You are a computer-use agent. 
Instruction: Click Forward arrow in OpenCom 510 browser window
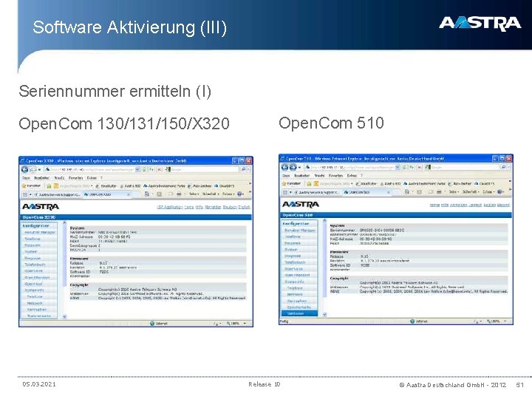pos(293,167)
